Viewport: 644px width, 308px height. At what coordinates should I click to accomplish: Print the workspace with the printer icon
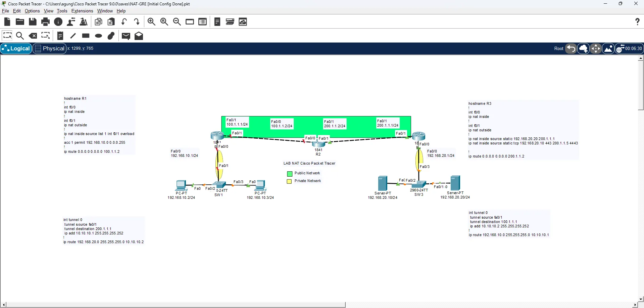45,22
